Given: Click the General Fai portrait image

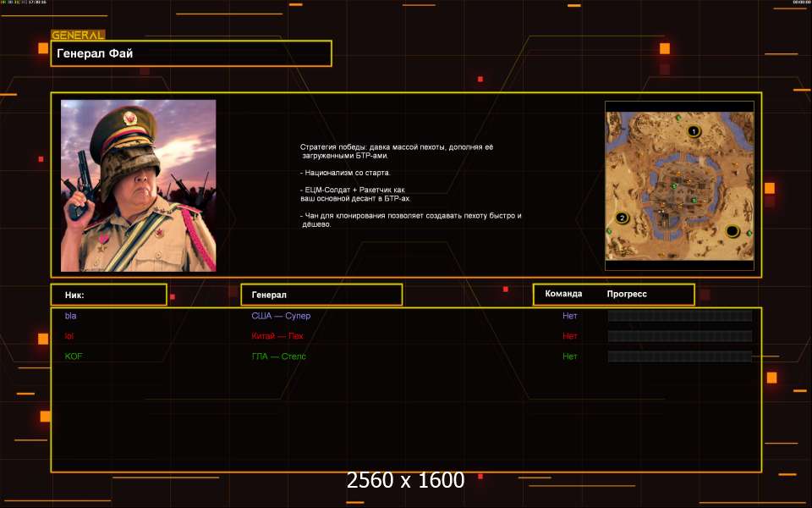Looking at the screenshot, I should (138, 185).
